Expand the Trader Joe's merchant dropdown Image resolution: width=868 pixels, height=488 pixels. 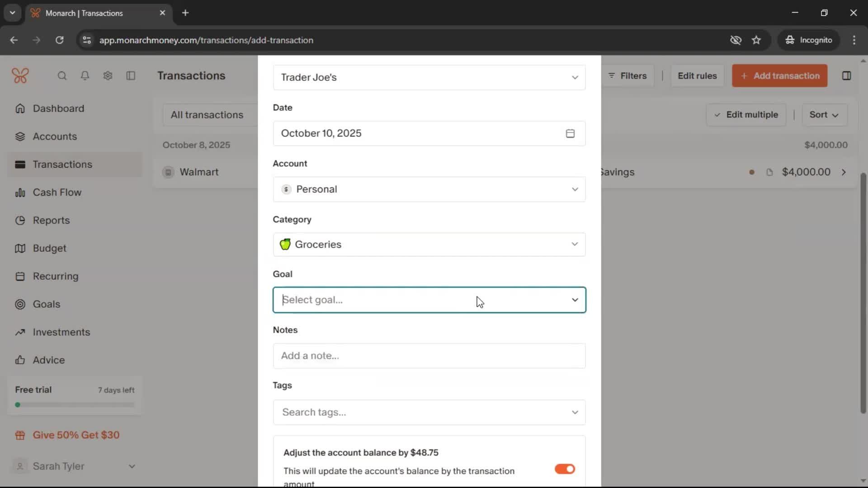pyautogui.click(x=575, y=77)
